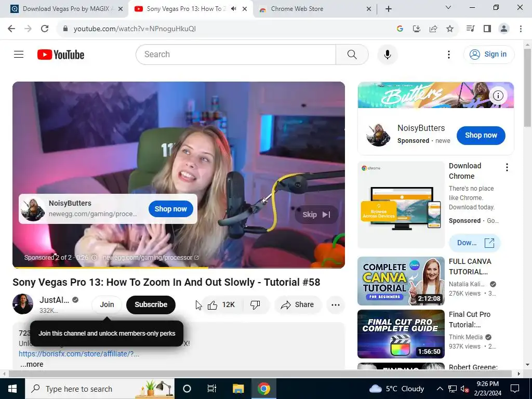Open newegg.com/gaming/processor ad link
This screenshot has width=532, height=399.
pyautogui.click(x=151, y=258)
